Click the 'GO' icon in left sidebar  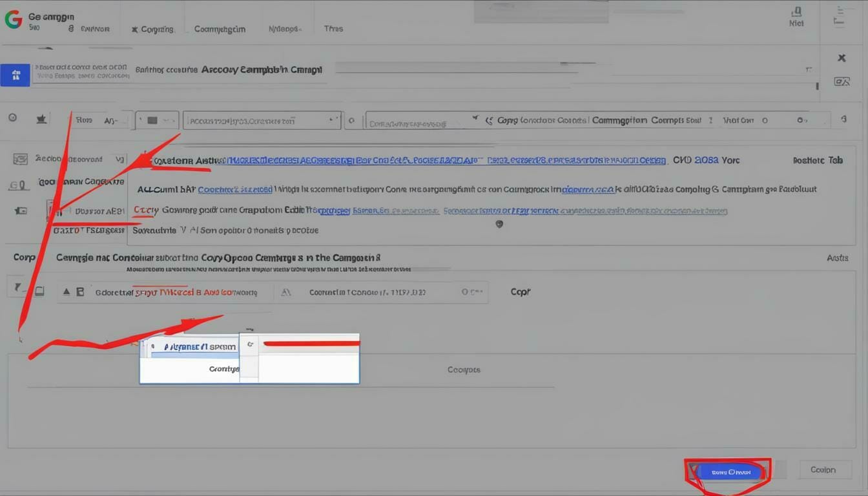point(19,186)
